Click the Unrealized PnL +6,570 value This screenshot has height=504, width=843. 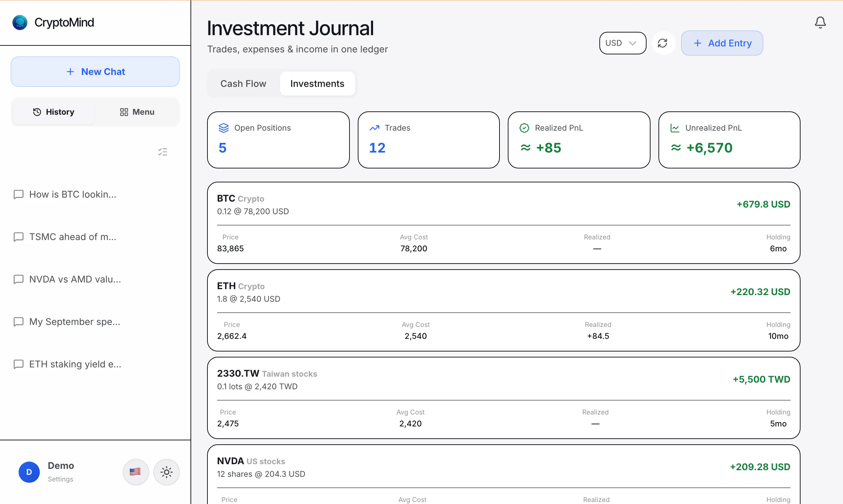point(702,148)
